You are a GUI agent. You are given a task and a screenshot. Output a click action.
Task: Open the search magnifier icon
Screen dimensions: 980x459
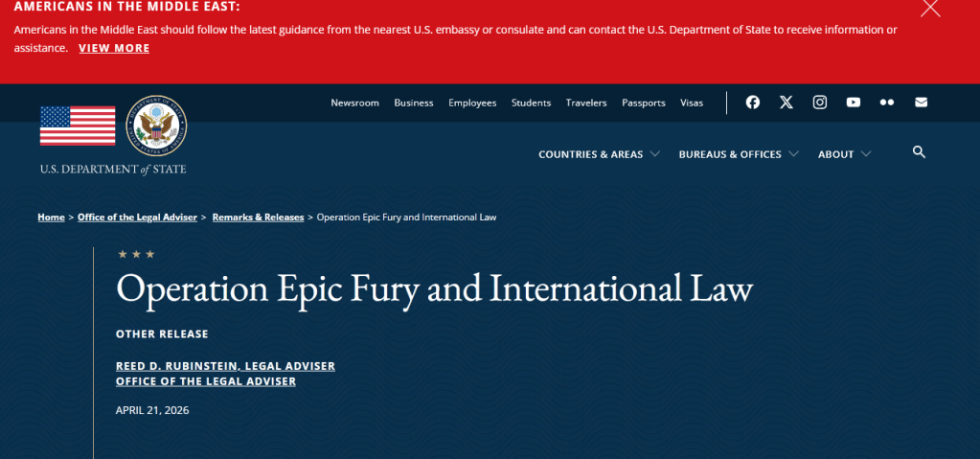pyautogui.click(x=919, y=152)
